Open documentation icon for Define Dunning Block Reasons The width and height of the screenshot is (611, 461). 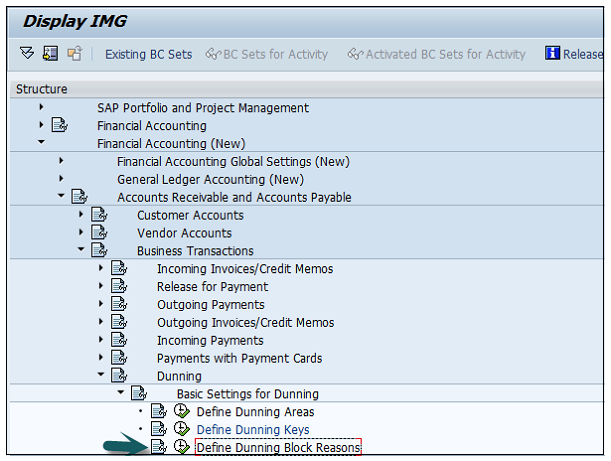[158, 448]
